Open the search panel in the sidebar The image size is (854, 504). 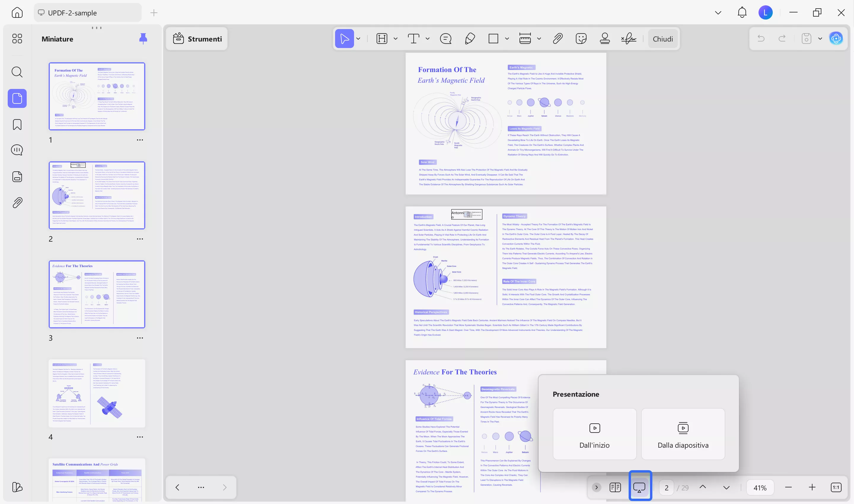(17, 72)
